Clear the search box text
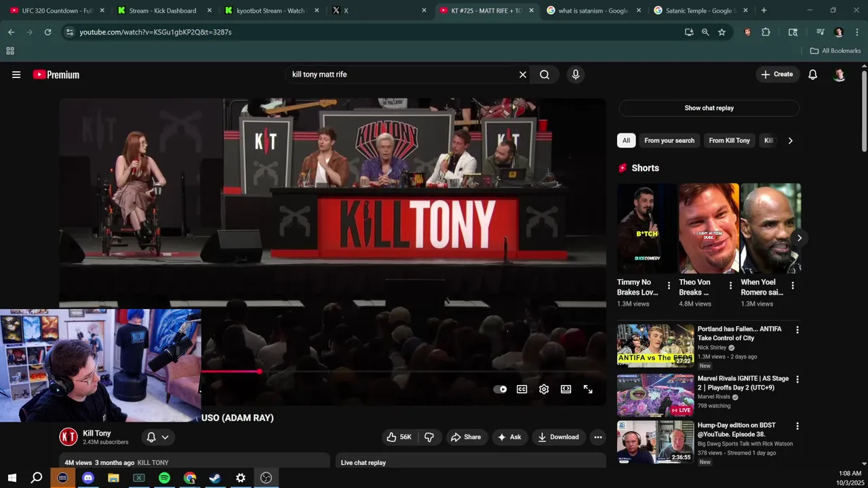 pyautogui.click(x=523, y=75)
